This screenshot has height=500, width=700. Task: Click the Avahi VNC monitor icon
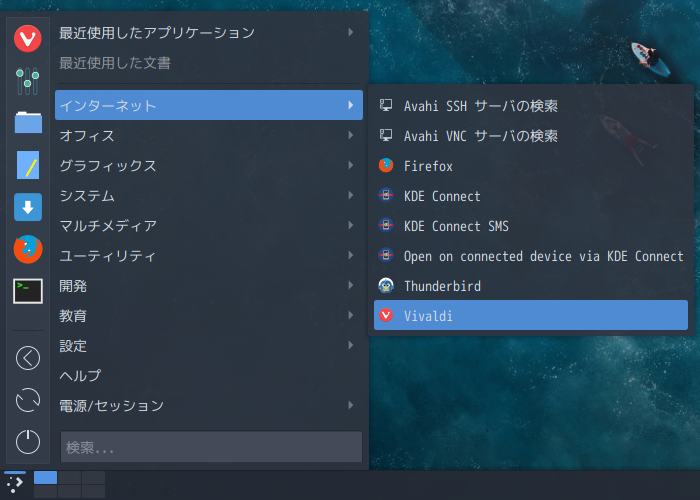click(x=386, y=135)
